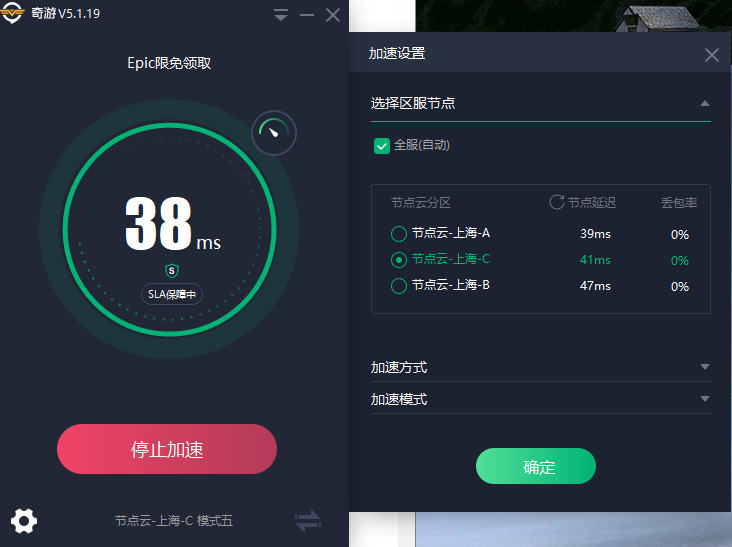Collapse the 选择区服节点 section
This screenshot has height=547, width=732.
(704, 103)
